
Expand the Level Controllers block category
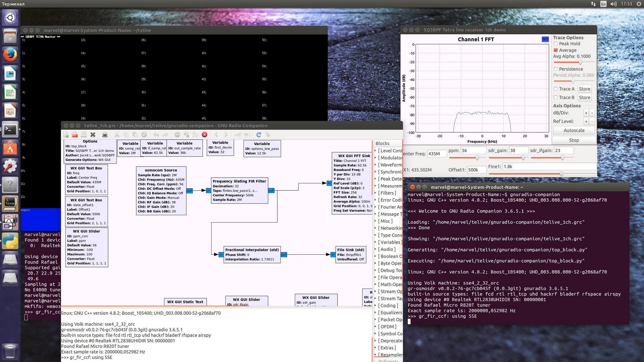click(x=376, y=151)
